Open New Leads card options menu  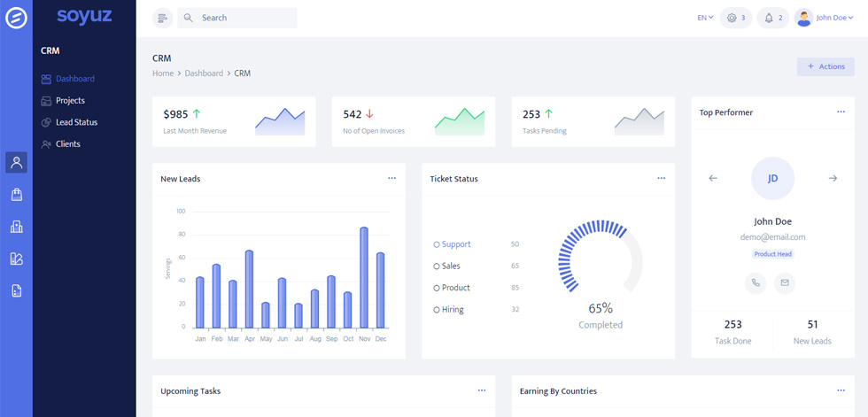[x=391, y=178]
